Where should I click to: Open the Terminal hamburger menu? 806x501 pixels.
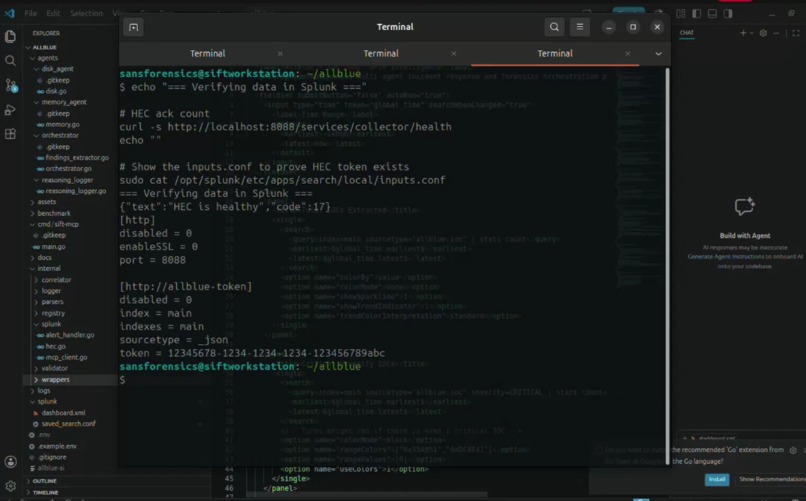(580, 27)
